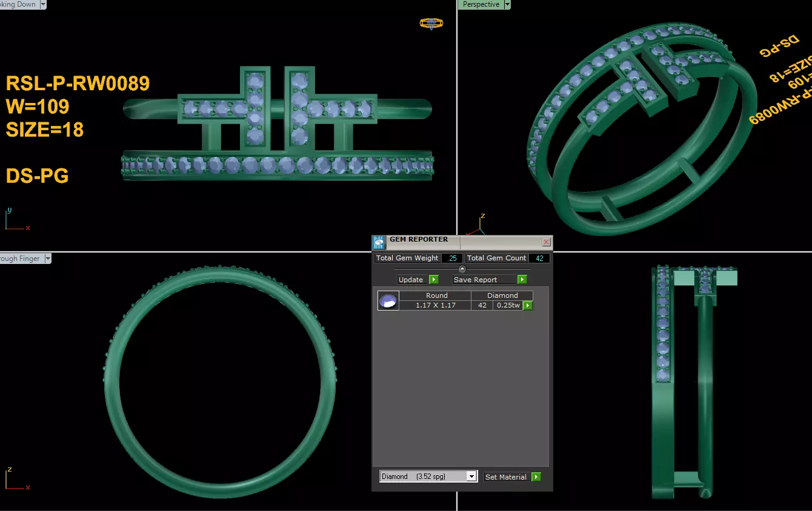Click the green arrow beside 0.25tw
This screenshot has height=511, width=812.
[528, 306]
